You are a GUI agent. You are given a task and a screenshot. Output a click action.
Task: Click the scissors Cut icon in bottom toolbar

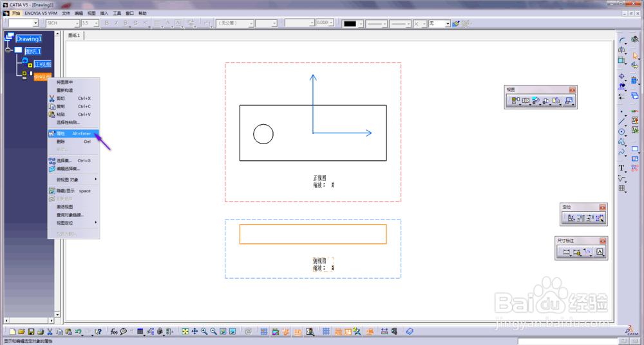50,331
